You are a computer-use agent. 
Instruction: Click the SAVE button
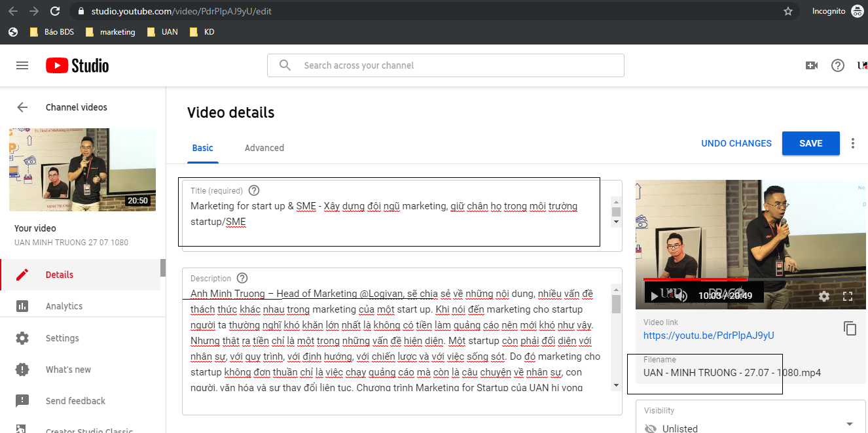pyautogui.click(x=811, y=143)
